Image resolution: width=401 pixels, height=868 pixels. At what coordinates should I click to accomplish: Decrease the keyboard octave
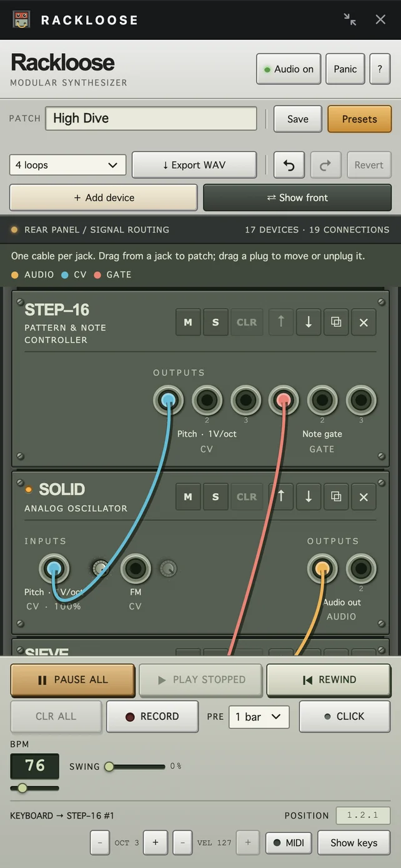pos(99,842)
